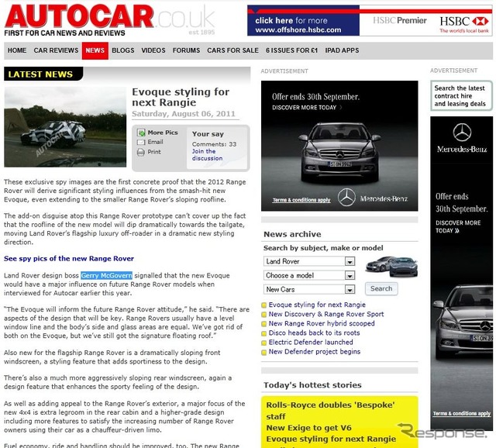This screenshot has width=496, height=448.
Task: Click the Email envelope icon
Action: tap(141, 143)
